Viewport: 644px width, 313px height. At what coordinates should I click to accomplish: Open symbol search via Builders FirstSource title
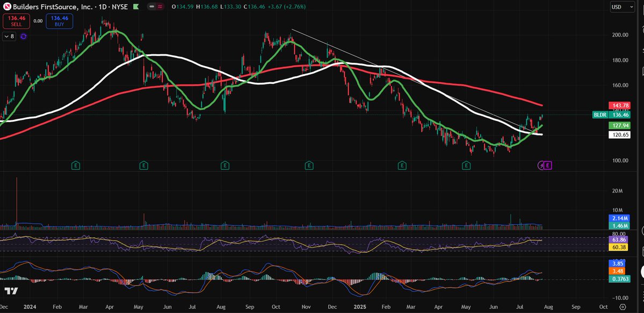pyautogui.click(x=52, y=6)
